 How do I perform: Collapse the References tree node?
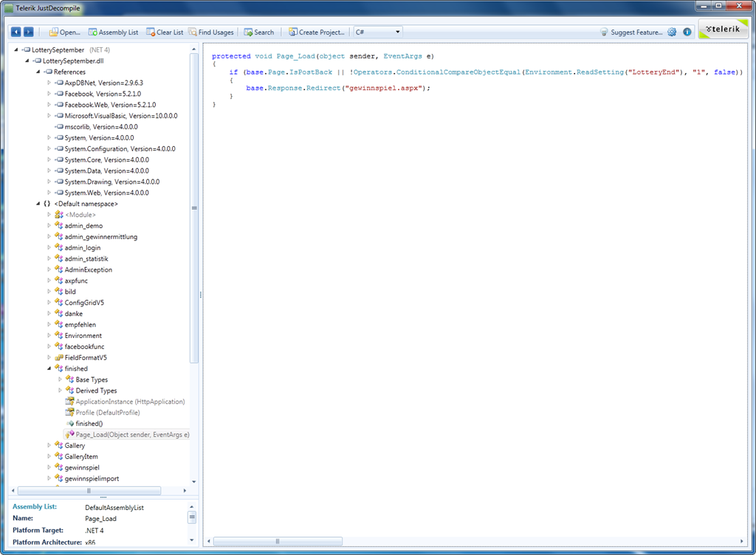(x=38, y=72)
